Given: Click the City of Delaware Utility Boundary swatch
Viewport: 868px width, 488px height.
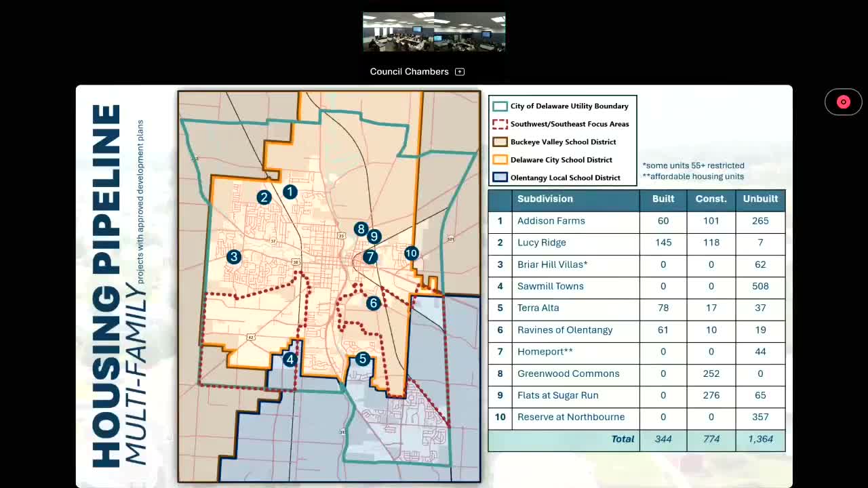Looking at the screenshot, I should click(500, 106).
